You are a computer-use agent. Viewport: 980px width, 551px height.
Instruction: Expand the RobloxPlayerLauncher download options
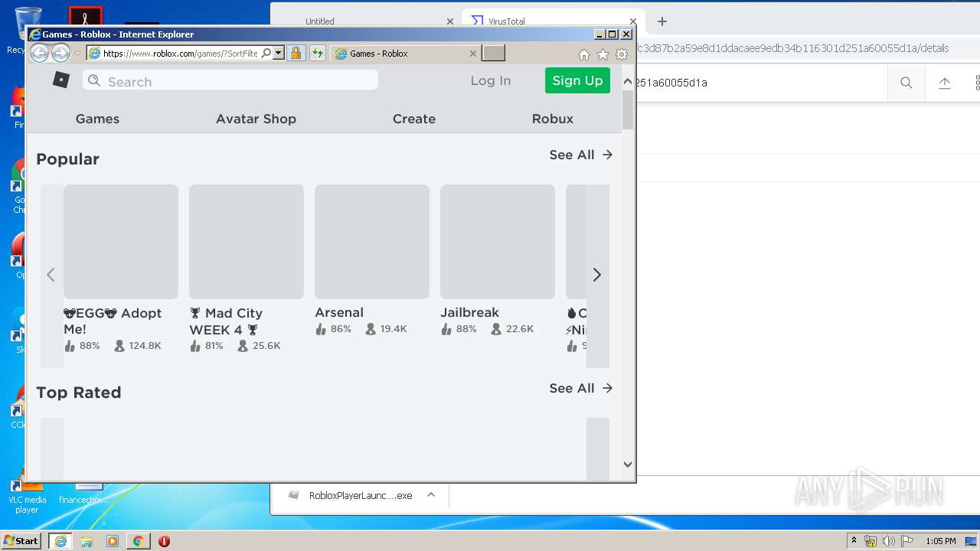tap(431, 495)
